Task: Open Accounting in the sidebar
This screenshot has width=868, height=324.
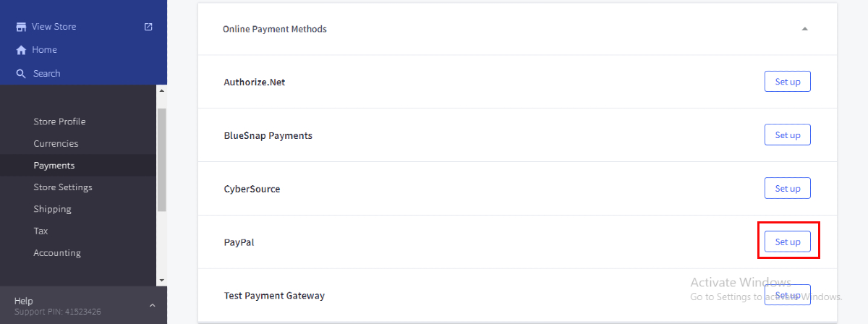Action: (57, 253)
